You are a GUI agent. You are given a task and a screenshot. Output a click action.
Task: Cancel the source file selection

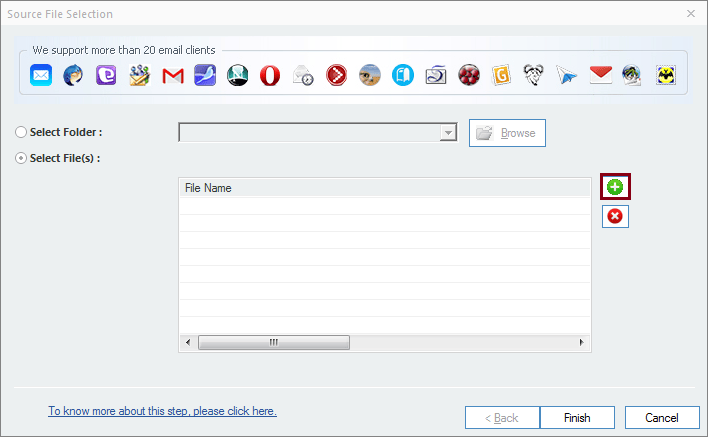pos(661,417)
